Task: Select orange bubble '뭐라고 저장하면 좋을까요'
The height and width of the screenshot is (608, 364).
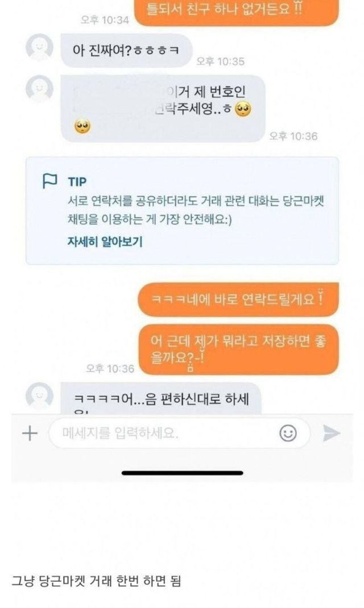Action: click(x=238, y=350)
